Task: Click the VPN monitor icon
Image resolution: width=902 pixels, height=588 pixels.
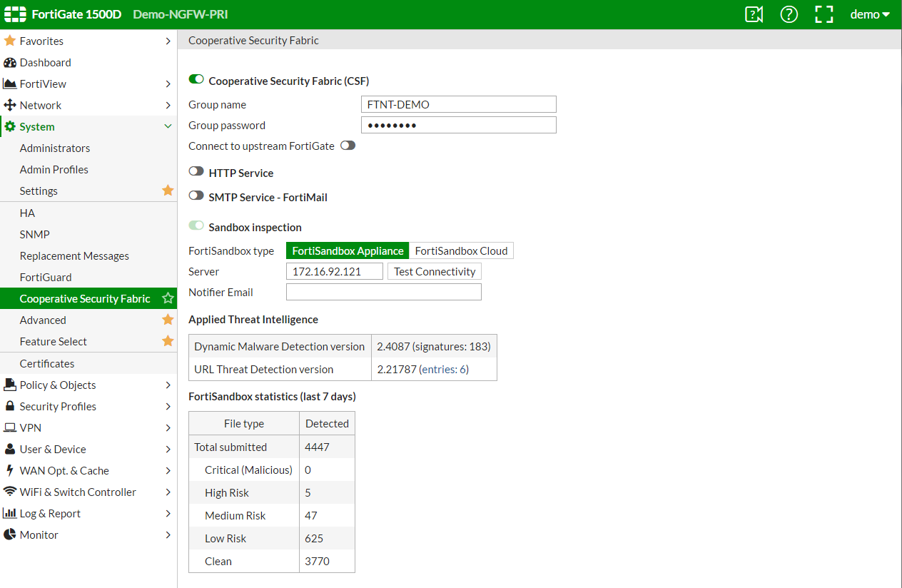Action: [9, 427]
